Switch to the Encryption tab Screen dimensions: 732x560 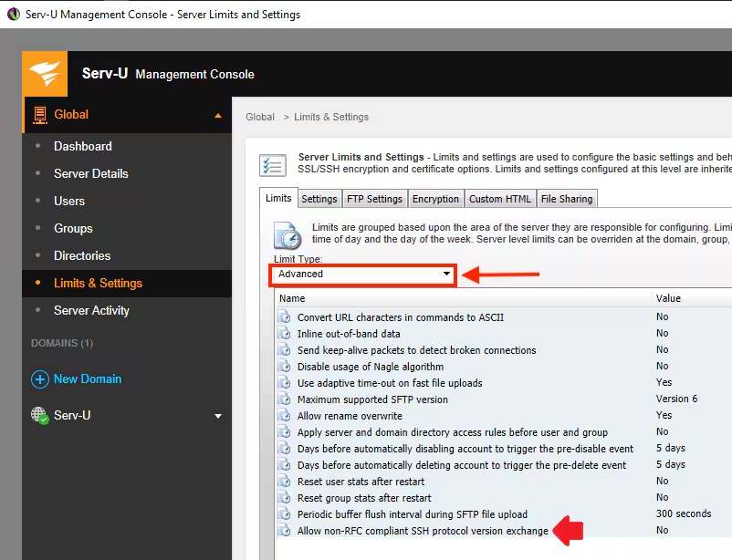(x=435, y=199)
